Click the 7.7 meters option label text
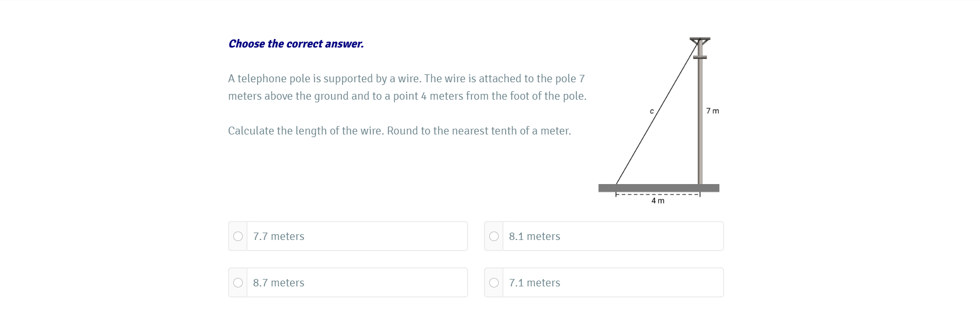Image resolution: width=980 pixels, height=327 pixels. [279, 236]
